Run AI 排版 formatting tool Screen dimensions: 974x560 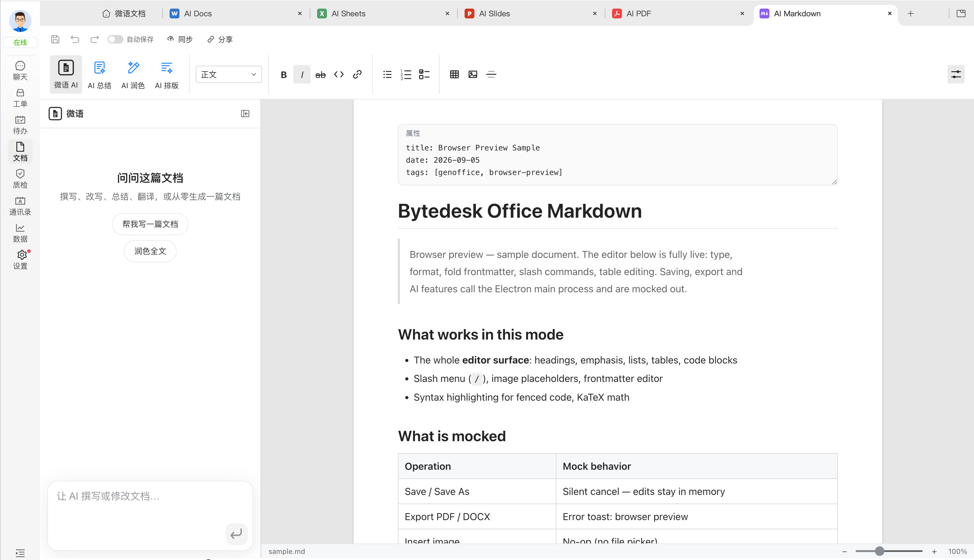point(167,74)
